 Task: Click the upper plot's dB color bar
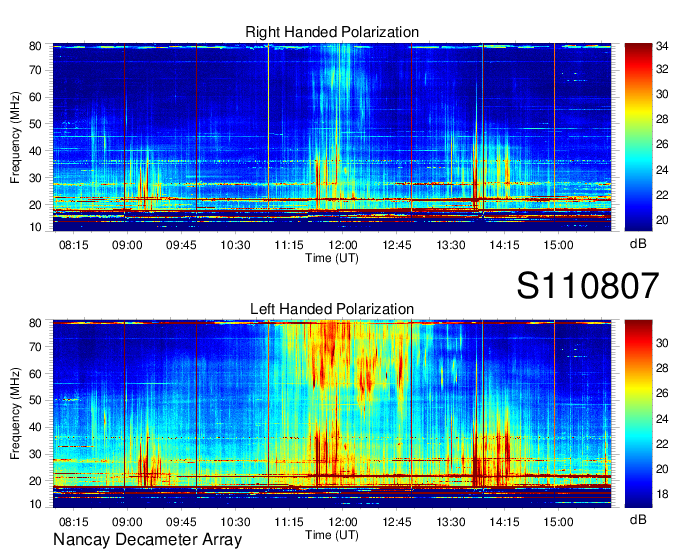[638, 137]
